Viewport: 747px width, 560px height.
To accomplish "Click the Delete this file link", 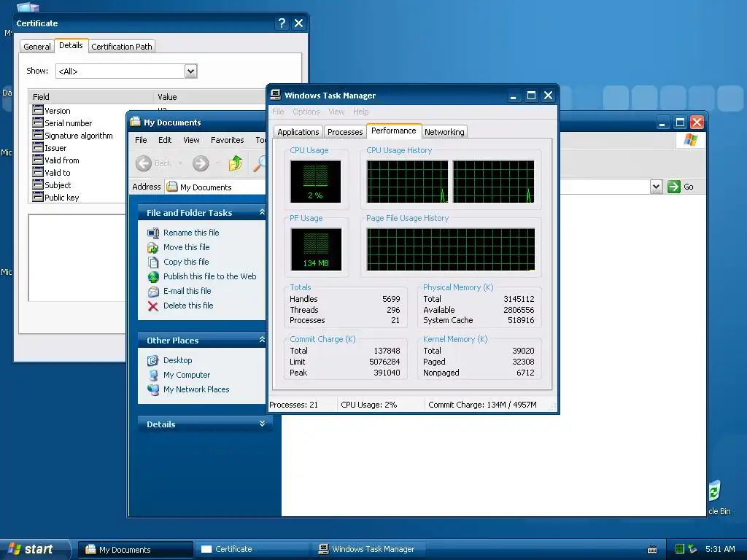I will 188,306.
